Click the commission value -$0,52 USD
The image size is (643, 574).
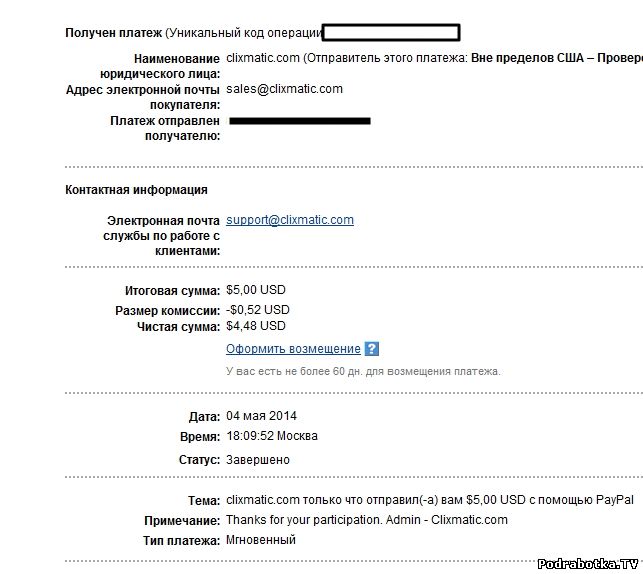258,310
